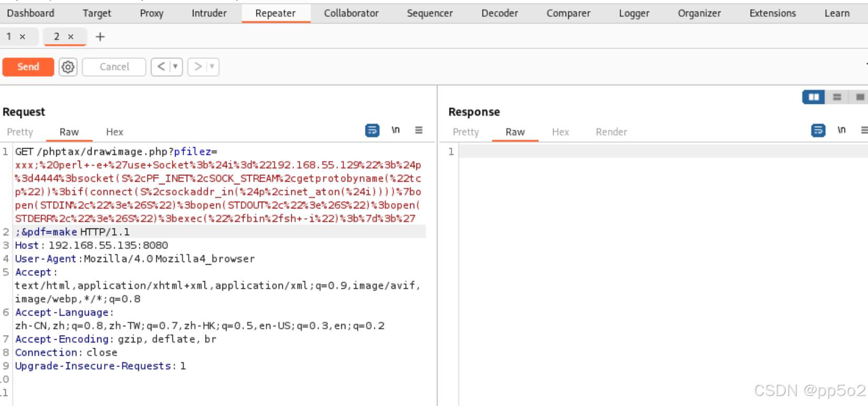Close Repeater request tab 2
The height and width of the screenshot is (406, 868).
point(70,37)
